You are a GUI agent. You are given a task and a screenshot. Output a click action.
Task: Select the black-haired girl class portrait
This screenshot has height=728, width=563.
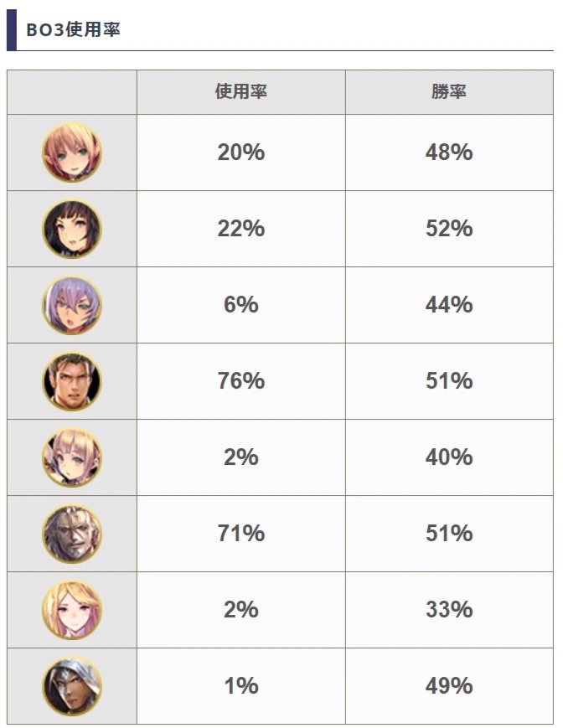[72, 229]
